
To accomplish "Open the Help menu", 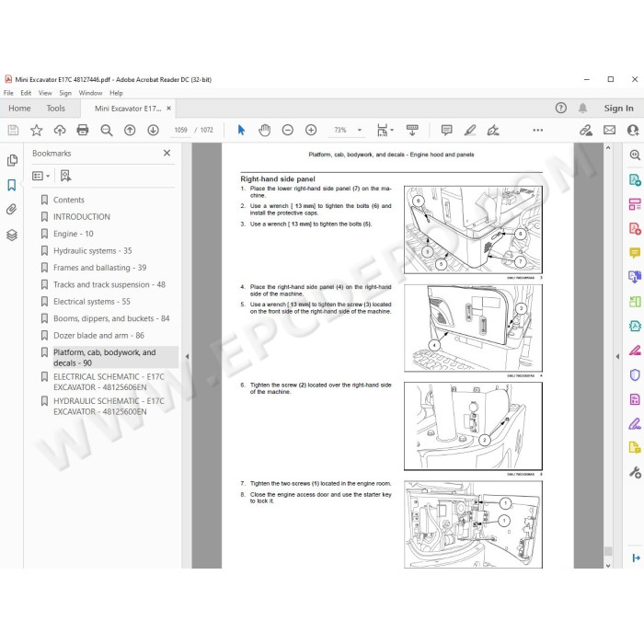I will coord(116,93).
